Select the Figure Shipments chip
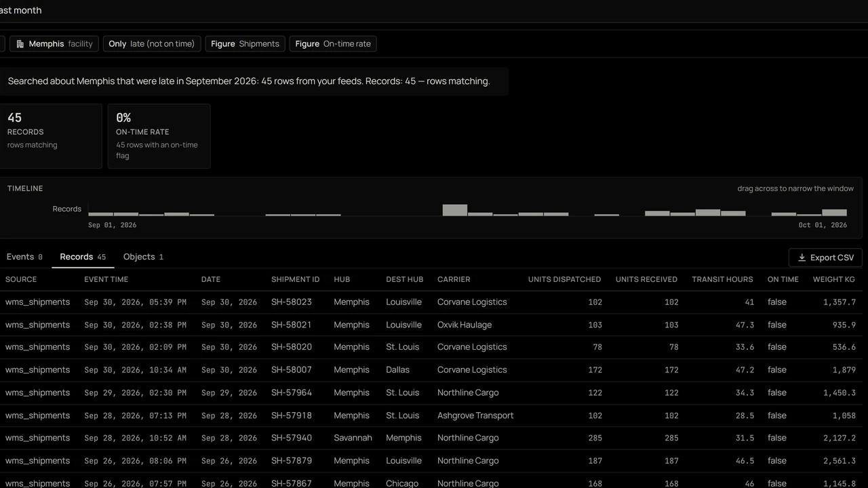The image size is (868, 488). click(245, 44)
